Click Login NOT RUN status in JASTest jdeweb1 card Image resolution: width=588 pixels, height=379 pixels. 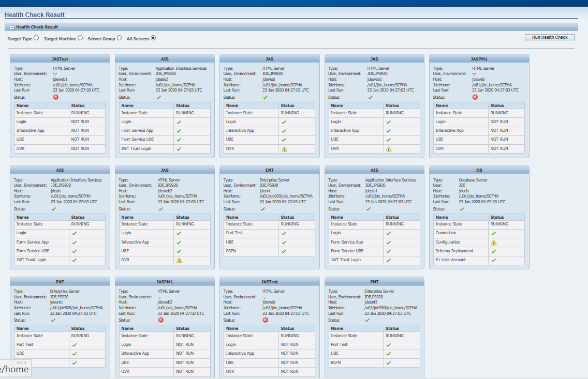(x=80, y=122)
